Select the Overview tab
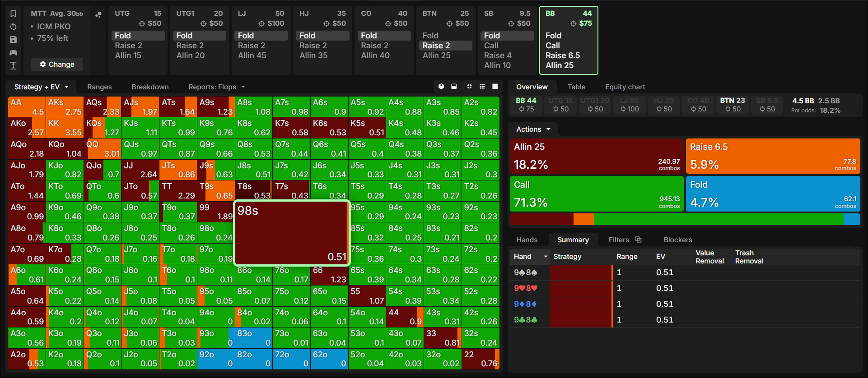The height and width of the screenshot is (378, 868). click(532, 87)
